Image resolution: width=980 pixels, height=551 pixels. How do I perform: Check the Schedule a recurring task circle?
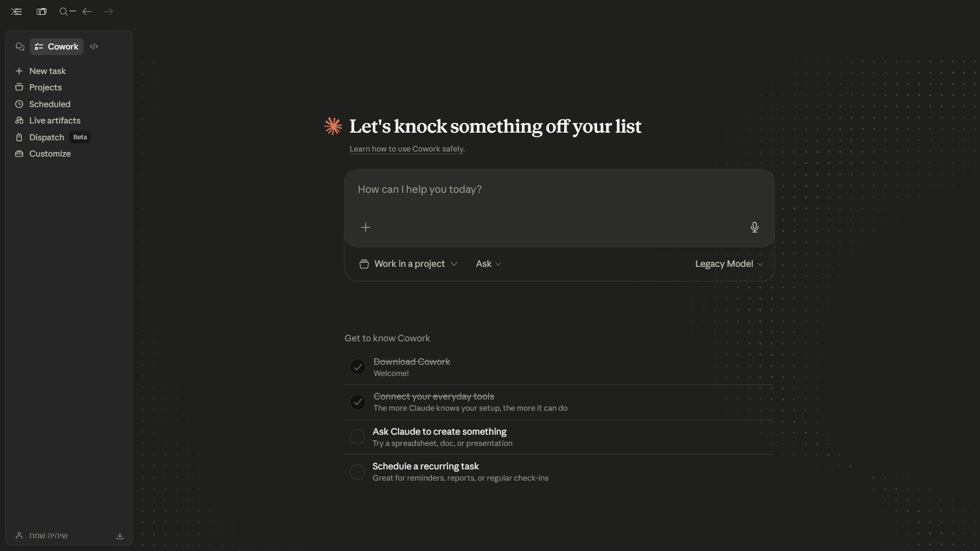coord(357,472)
